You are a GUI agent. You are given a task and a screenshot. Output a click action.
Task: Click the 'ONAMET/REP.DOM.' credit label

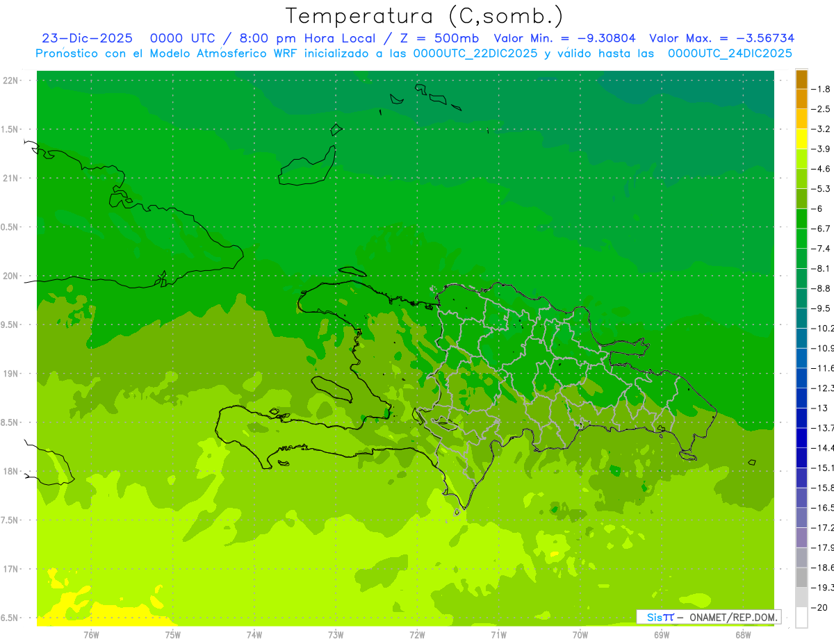pos(733,617)
